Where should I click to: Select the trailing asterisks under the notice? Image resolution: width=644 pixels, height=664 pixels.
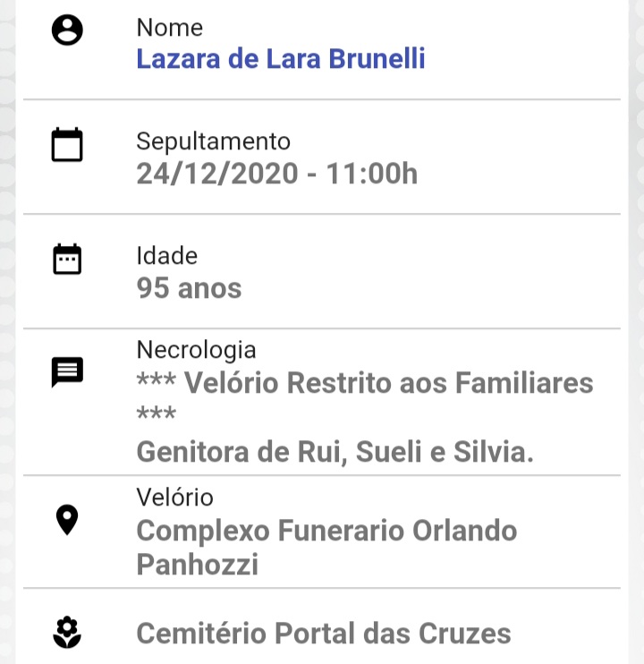pos(156,416)
